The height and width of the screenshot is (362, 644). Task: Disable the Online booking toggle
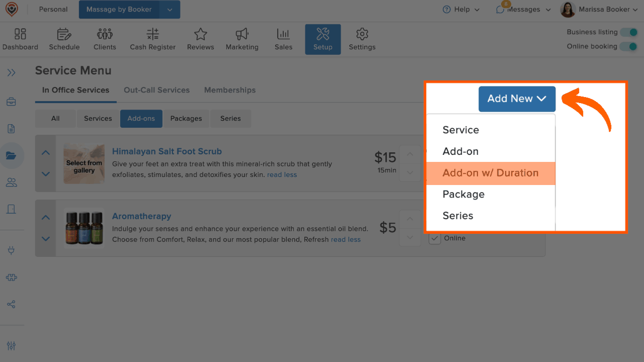[x=628, y=46]
